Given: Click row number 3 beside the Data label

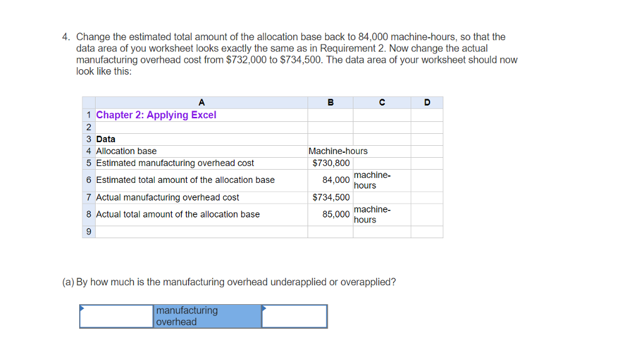Looking at the screenshot, I should coord(88,139).
